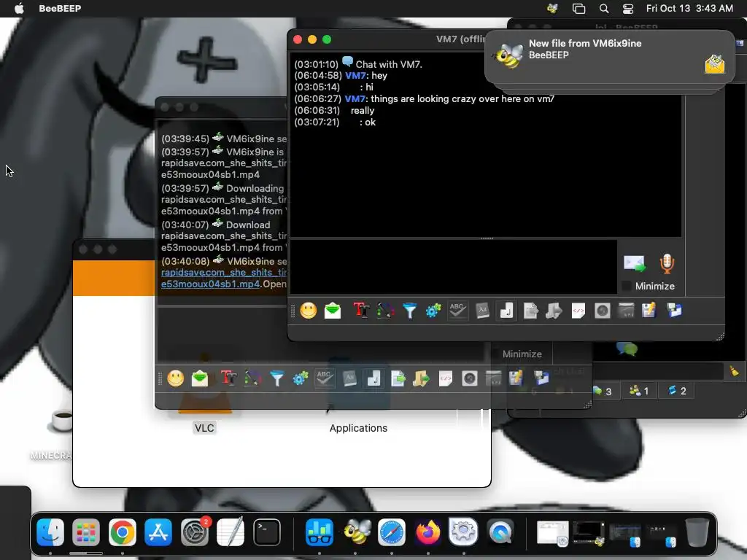Click the smiley icon in the VM6ix9ine chat toolbar
Viewport: 747px width, 560px height.
[175, 378]
